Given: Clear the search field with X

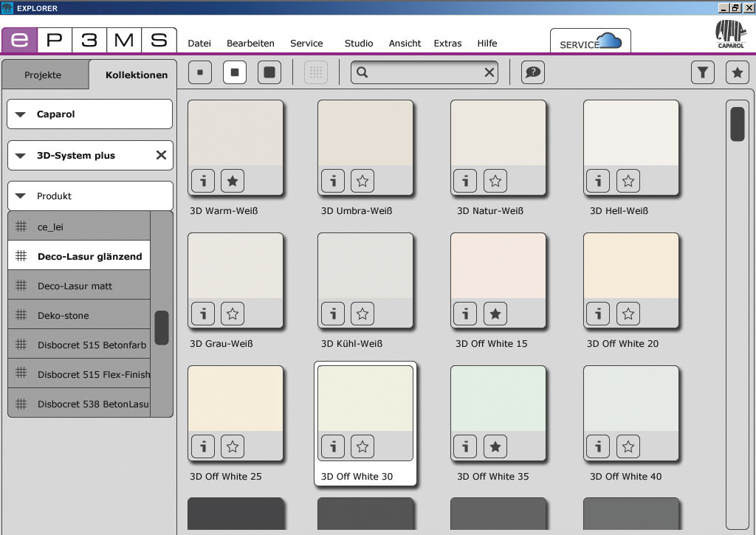Looking at the screenshot, I should tap(489, 72).
